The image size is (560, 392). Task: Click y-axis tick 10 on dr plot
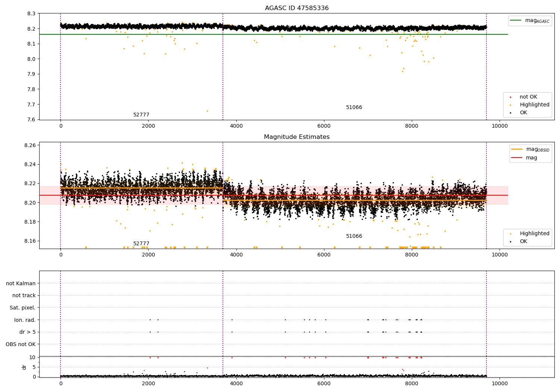coord(33,357)
